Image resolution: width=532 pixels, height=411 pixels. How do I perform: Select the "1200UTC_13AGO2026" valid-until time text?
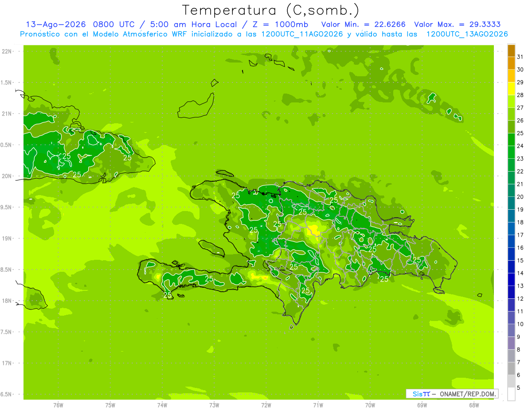click(467, 34)
